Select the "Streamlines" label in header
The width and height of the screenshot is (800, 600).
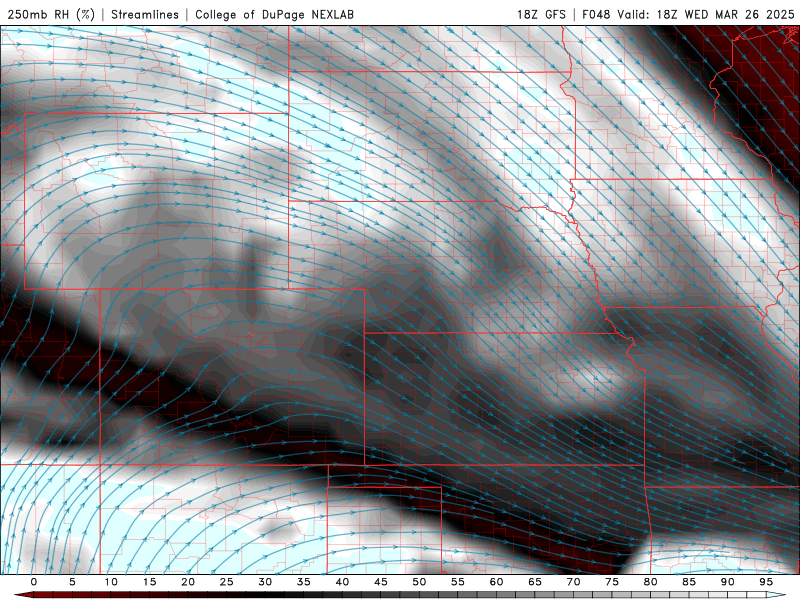145,14
